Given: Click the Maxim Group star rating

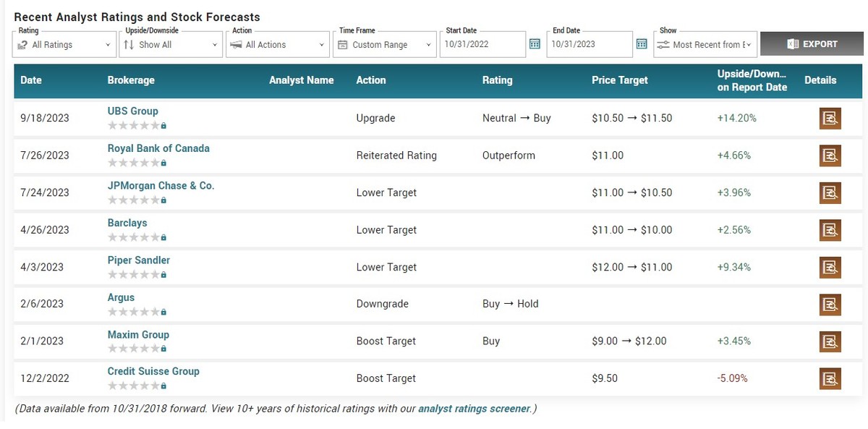Looking at the screenshot, I should coord(134,349).
